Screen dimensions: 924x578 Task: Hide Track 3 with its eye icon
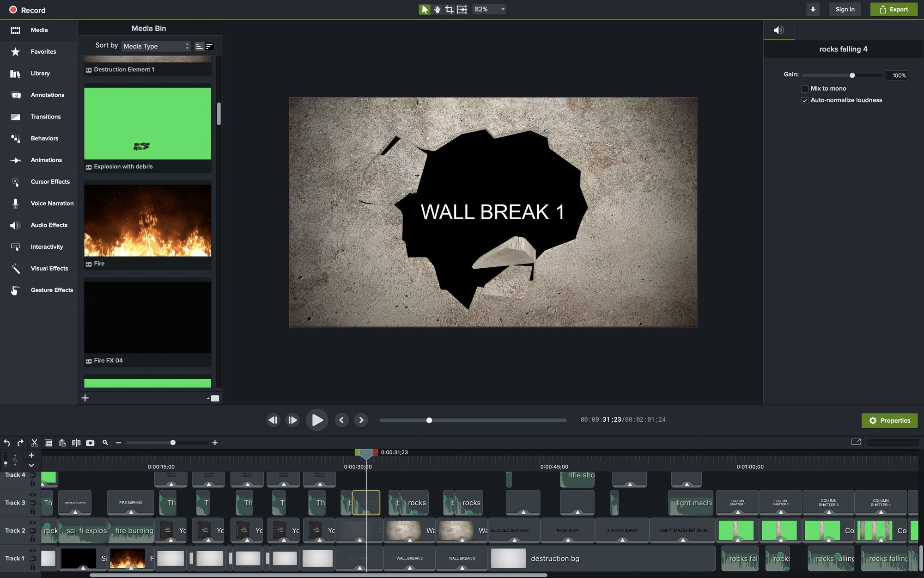coord(33,494)
